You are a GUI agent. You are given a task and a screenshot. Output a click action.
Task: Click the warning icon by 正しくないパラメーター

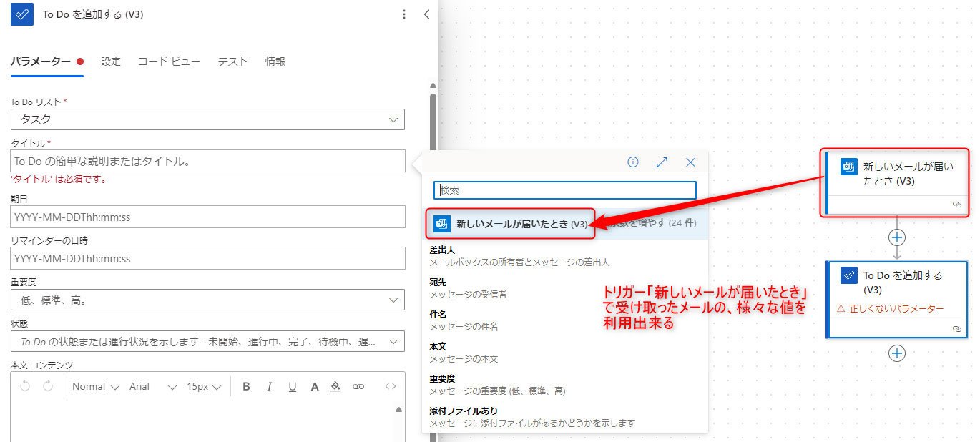point(841,309)
